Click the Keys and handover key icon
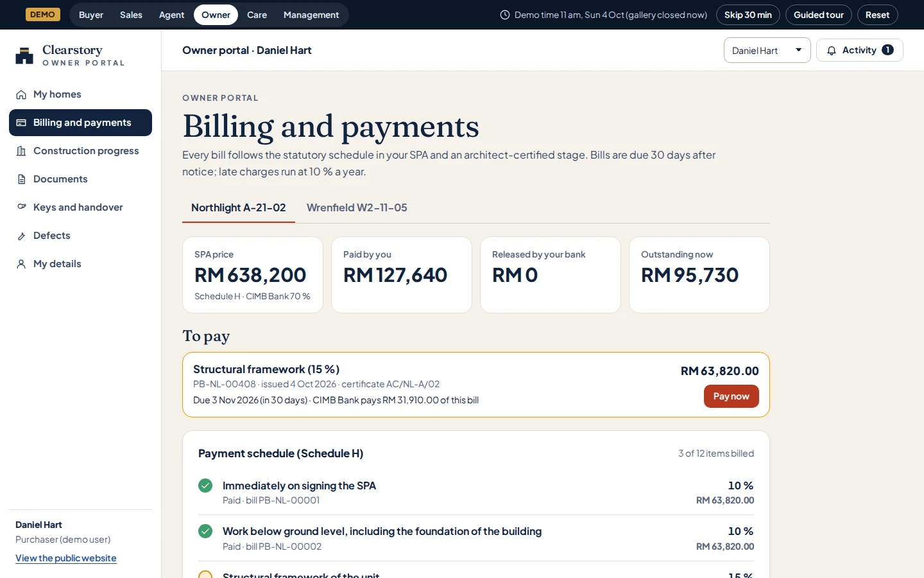This screenshot has width=924, height=578. point(21,207)
